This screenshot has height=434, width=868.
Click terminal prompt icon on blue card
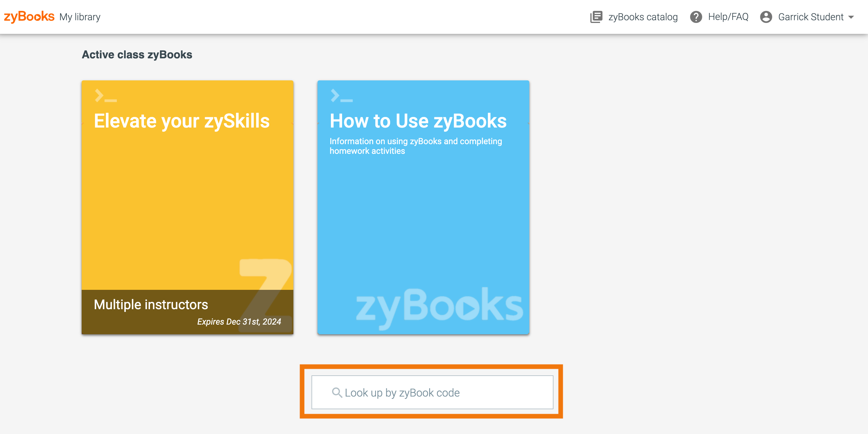[x=341, y=96]
